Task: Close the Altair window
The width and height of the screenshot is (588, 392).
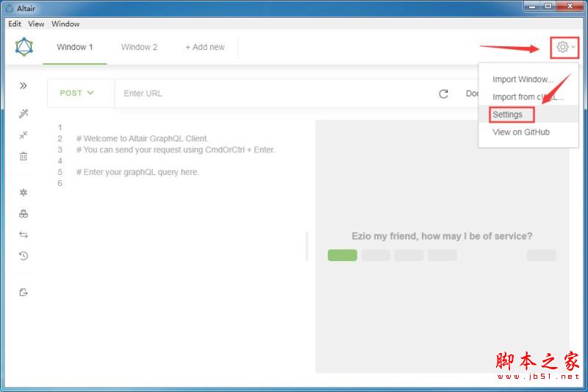Action: (570, 6)
